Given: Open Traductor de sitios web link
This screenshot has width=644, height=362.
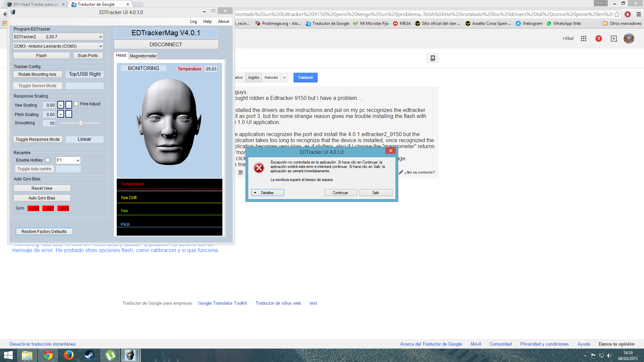Looking at the screenshot, I should 278,303.
